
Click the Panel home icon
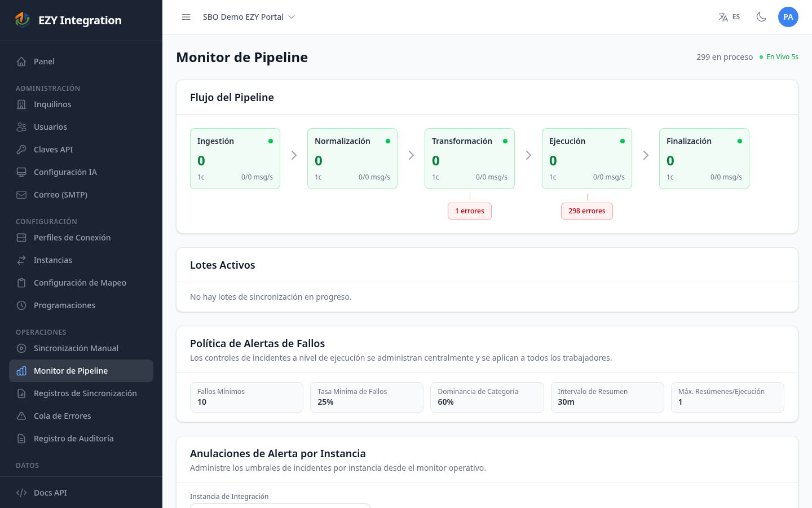[21, 62]
